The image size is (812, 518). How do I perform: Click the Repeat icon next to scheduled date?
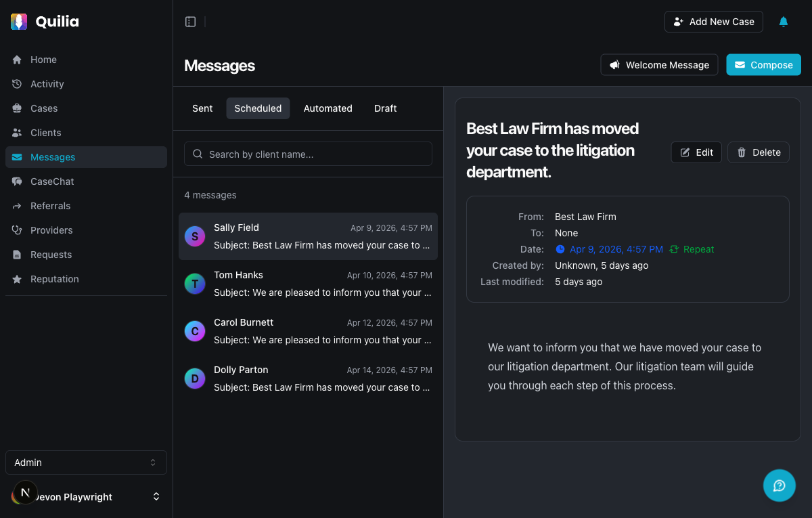tap(675, 249)
